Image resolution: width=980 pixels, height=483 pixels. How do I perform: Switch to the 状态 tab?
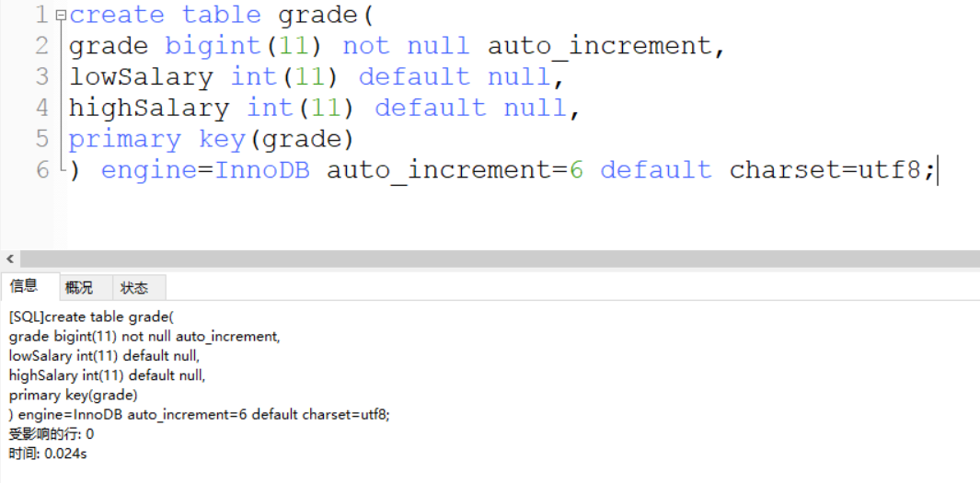(x=134, y=287)
